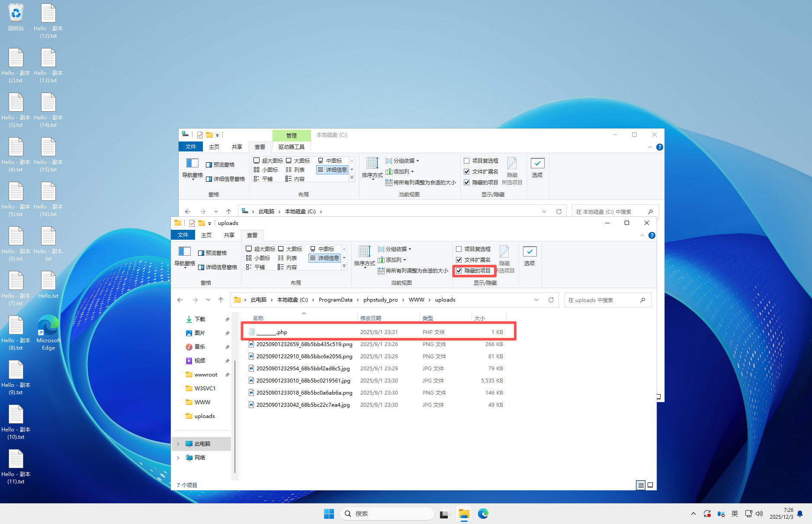Open the File tab in uploads window

[x=183, y=235]
